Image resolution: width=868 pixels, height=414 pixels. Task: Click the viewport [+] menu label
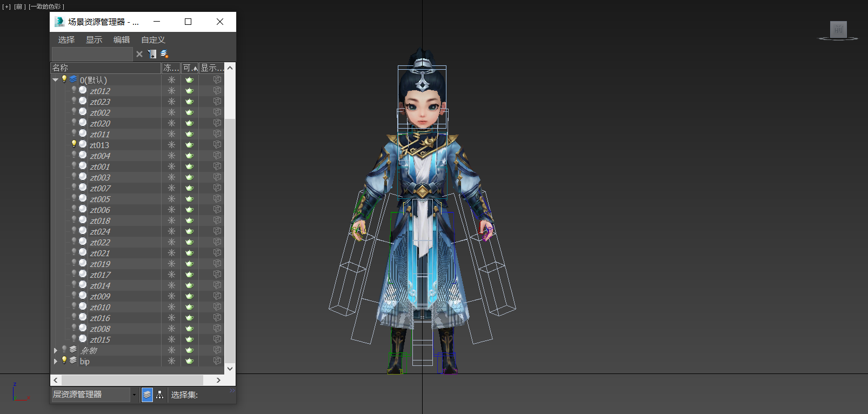pyautogui.click(x=6, y=6)
